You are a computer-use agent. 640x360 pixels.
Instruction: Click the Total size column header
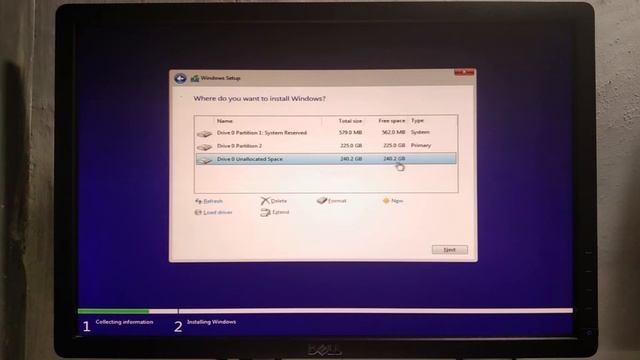pyautogui.click(x=350, y=121)
